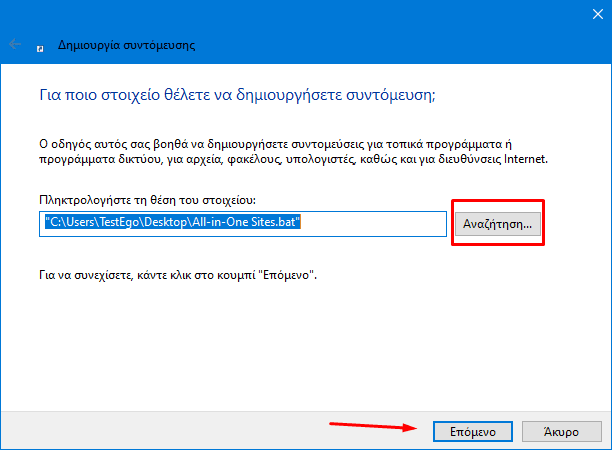612x450 pixels.
Task: Click the wizard description paragraph starting 'Ο οδηγός αυτός'
Action: (294, 152)
